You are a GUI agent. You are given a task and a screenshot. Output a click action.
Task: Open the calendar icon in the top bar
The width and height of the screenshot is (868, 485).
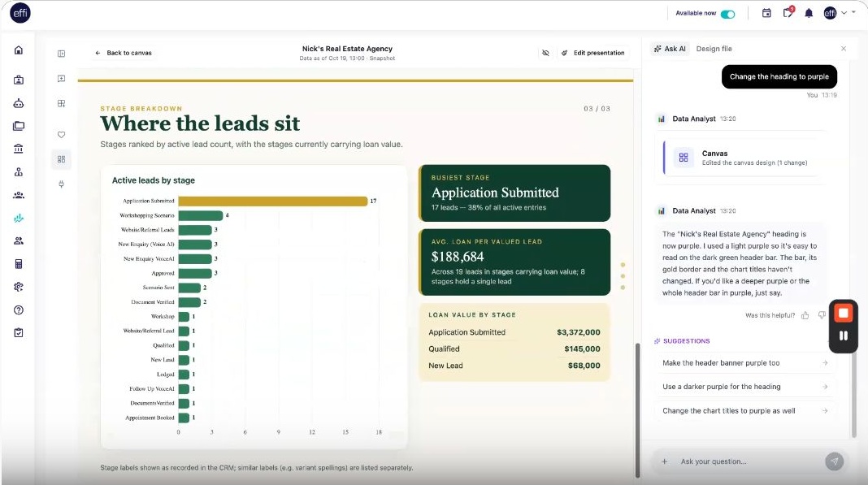(x=766, y=13)
